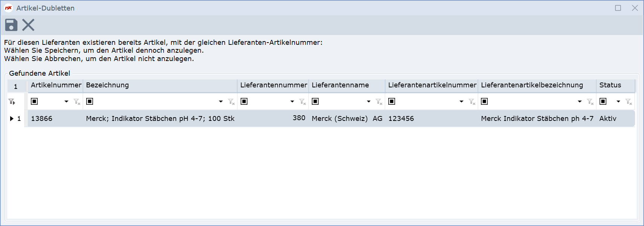Clear filter icon in Lieferantenartikelnummer column
This screenshot has height=226, width=644.
(472, 101)
